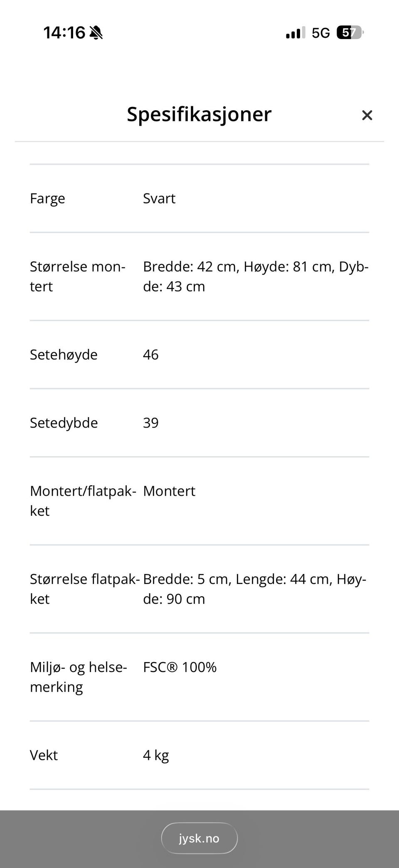Tap the battery level gauge

350,33
